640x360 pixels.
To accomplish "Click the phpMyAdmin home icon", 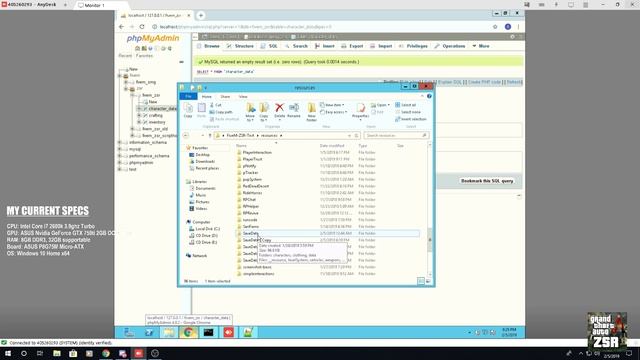I will pos(138,49).
